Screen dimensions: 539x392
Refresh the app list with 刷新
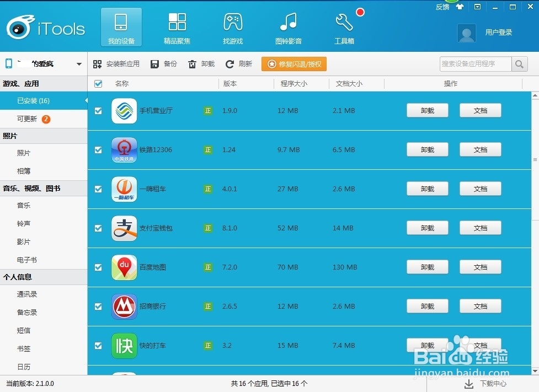(239, 63)
